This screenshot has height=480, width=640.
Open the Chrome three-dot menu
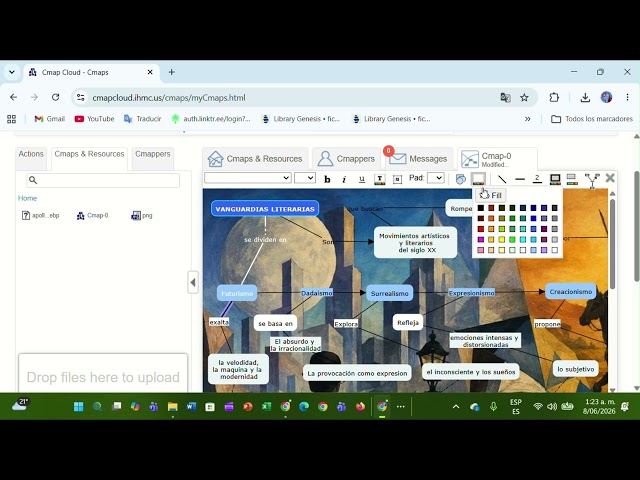(x=627, y=97)
